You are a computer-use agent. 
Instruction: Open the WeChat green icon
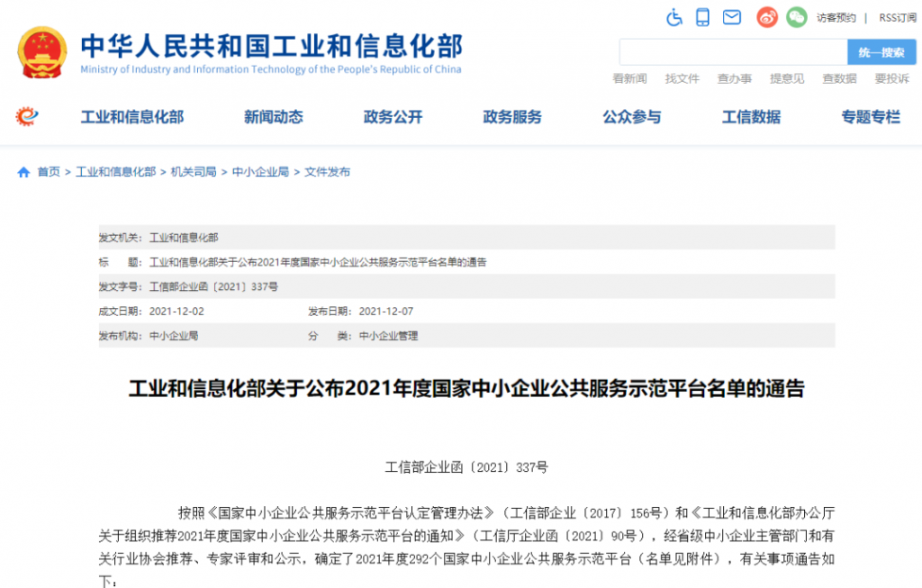click(796, 17)
